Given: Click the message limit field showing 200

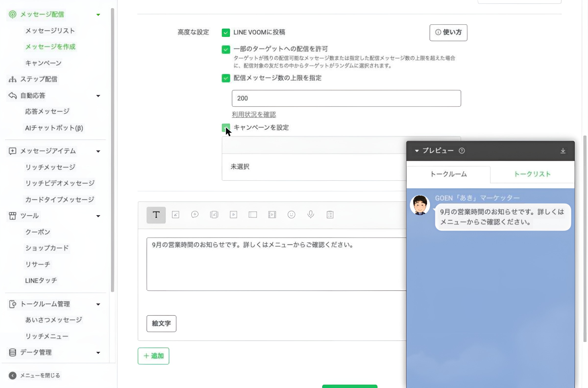Looking at the screenshot, I should click(346, 98).
